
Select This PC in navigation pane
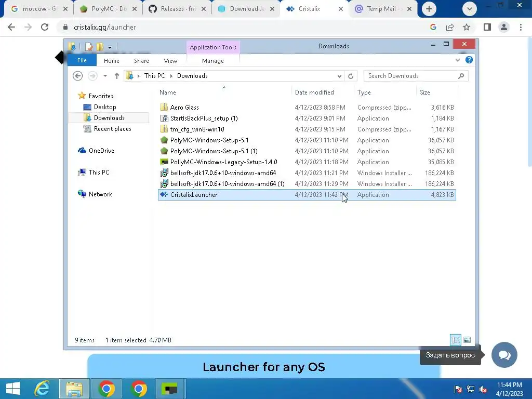pyautogui.click(x=99, y=172)
